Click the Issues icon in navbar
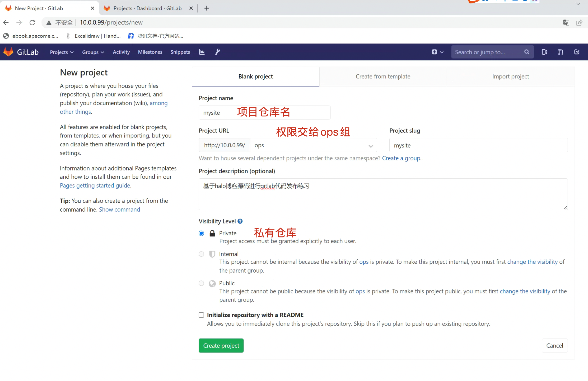The height and width of the screenshot is (381, 588). pos(544,52)
